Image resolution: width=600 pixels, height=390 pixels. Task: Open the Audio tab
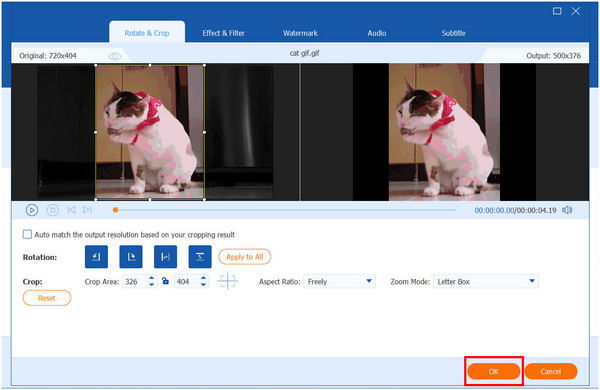377,33
